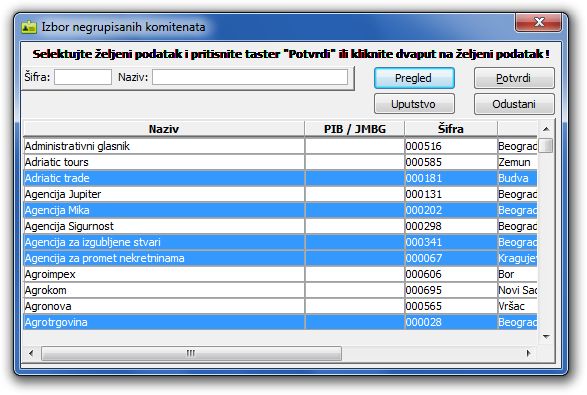This screenshot has width=587, height=395.
Task: Select Agencija za promet nekretninama row
Action: [280, 258]
